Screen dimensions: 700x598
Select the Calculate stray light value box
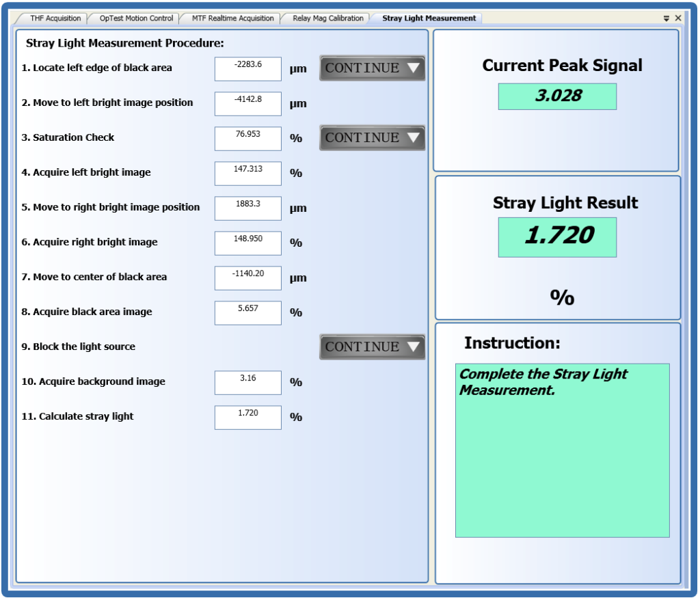click(247, 416)
